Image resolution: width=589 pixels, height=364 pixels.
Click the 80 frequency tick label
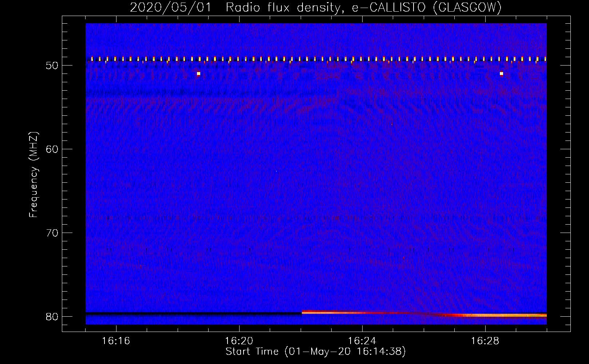point(52,317)
